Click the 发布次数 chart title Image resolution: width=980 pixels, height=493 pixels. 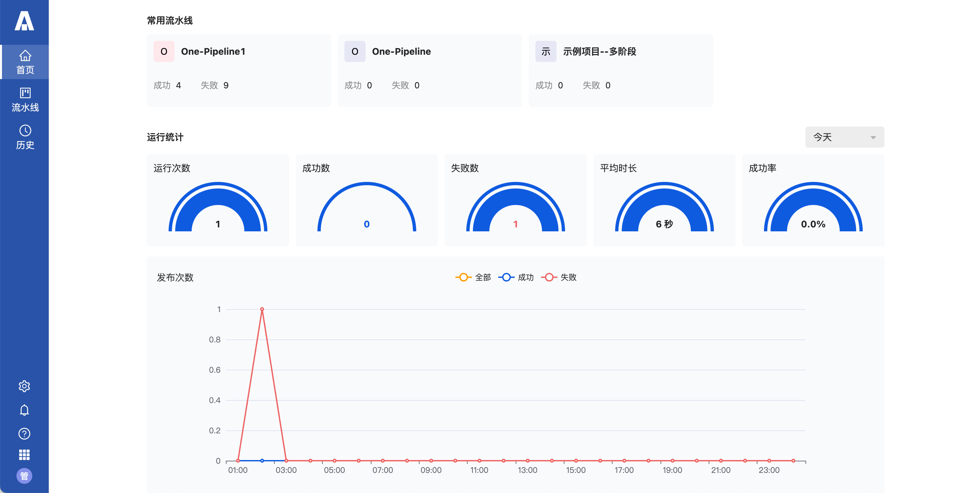click(175, 277)
